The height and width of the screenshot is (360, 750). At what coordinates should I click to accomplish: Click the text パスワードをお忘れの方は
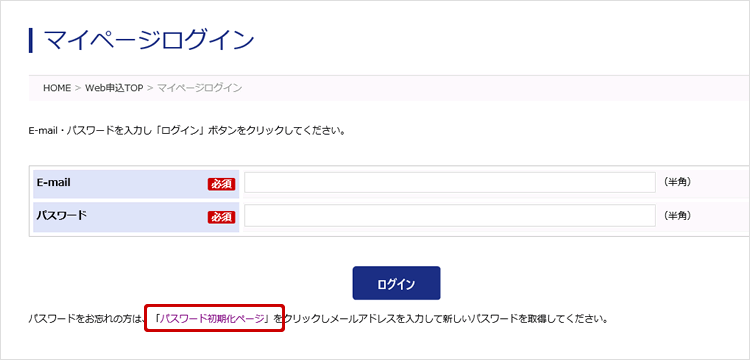87,318
